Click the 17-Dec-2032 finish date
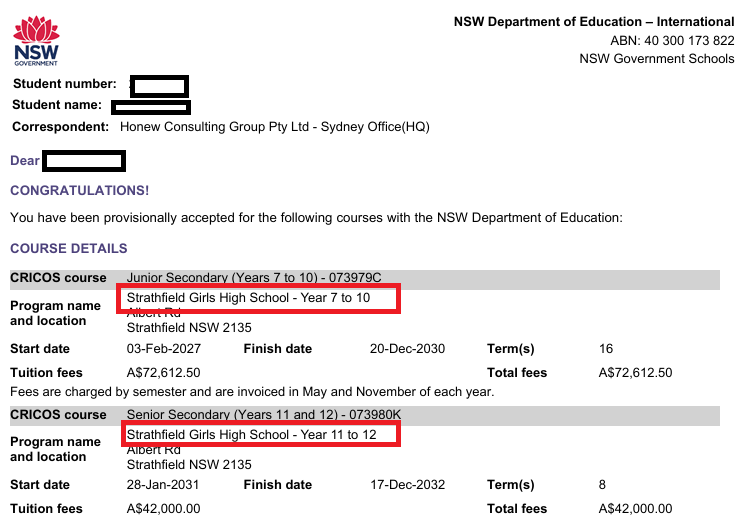The height and width of the screenshot is (520, 755). point(407,485)
